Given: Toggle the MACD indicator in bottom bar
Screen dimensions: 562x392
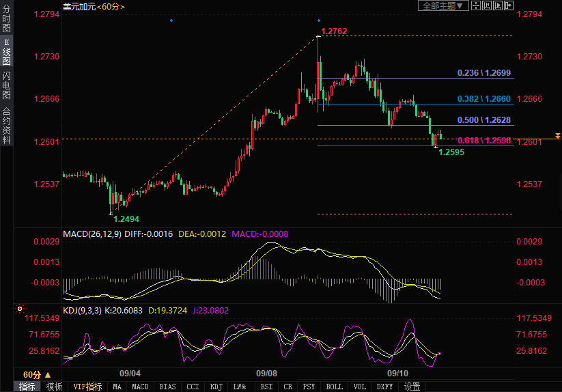Looking at the screenshot, I should pos(140,387).
